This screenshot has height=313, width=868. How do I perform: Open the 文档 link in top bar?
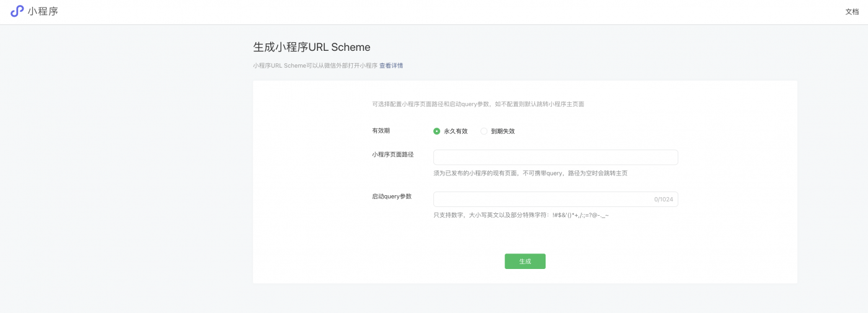(x=852, y=12)
